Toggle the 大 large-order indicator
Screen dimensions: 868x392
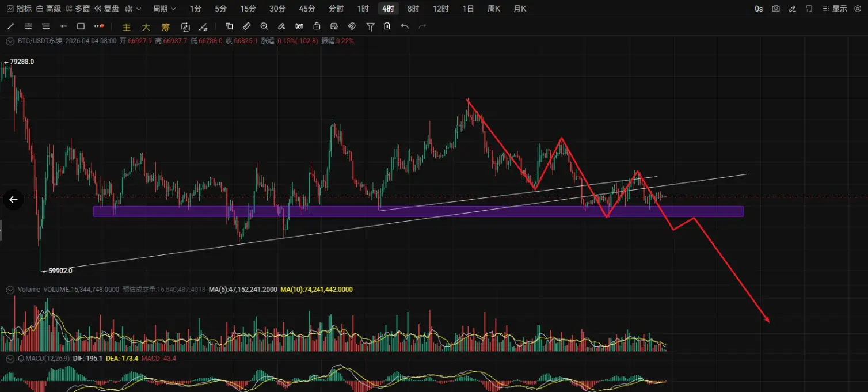[x=146, y=27]
